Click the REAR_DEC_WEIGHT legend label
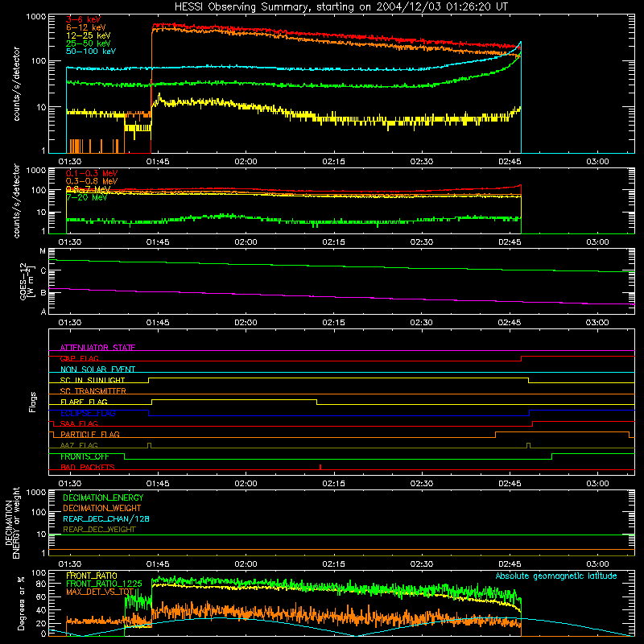Viewport: 644px width, 644px height. point(99,530)
